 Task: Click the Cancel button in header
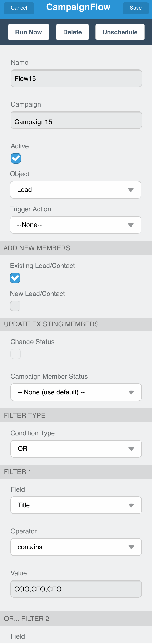coord(19,8)
